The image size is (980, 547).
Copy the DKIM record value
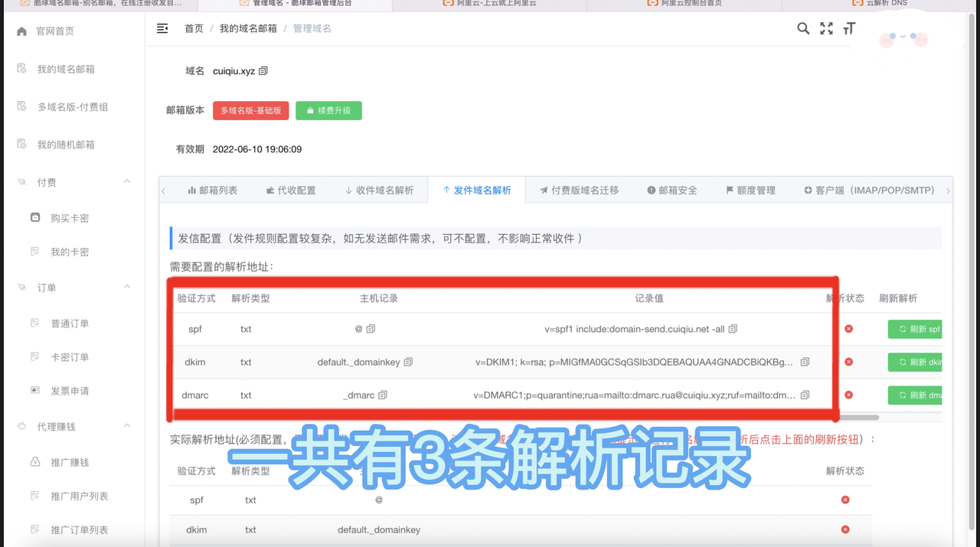point(805,362)
